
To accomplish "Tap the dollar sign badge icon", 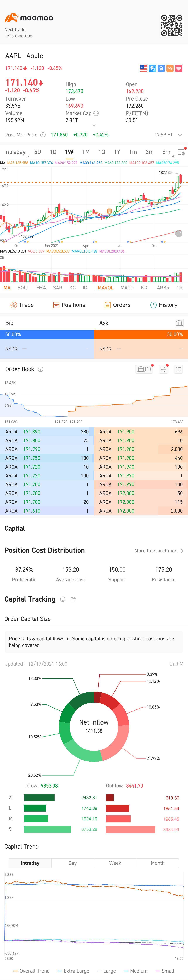I will 161,68.
